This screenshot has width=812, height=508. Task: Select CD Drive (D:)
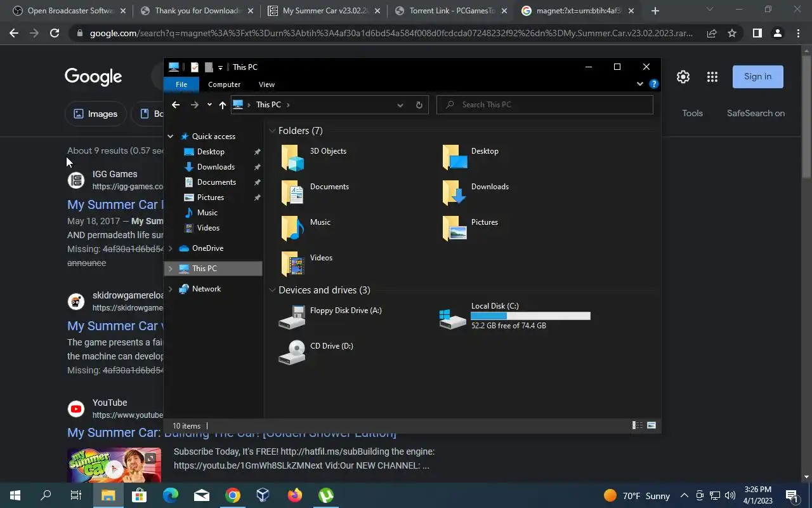(316, 352)
